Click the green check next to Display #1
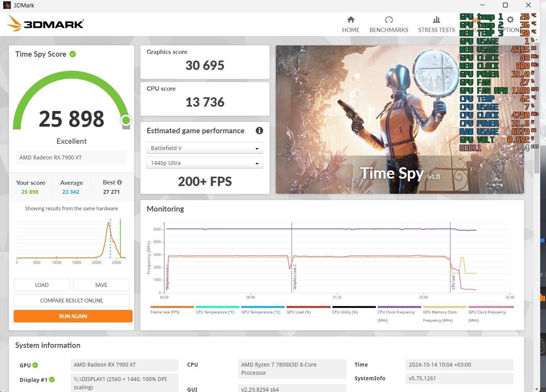 point(52,379)
